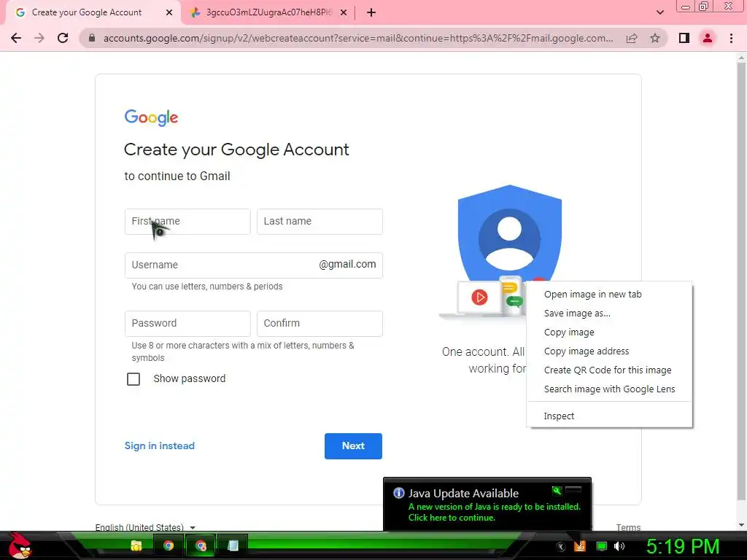The height and width of the screenshot is (560, 747).
Task: Bookmark this page with the star
Action: (655, 38)
